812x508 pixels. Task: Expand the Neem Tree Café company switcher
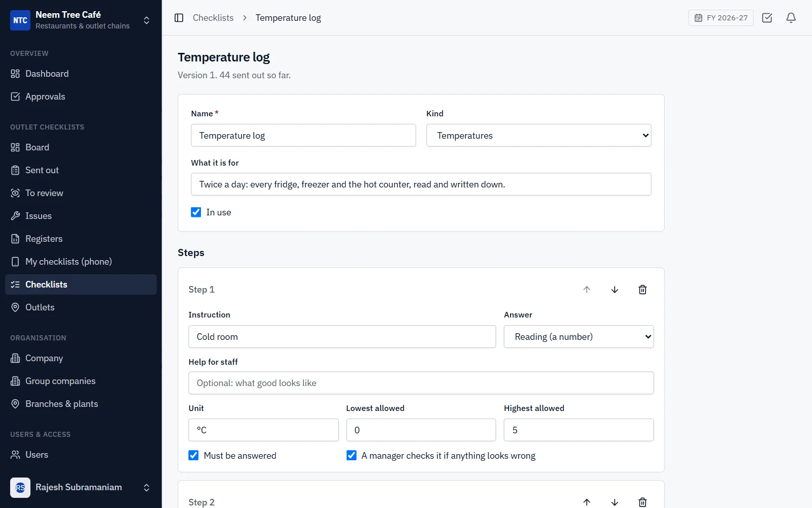147,20
